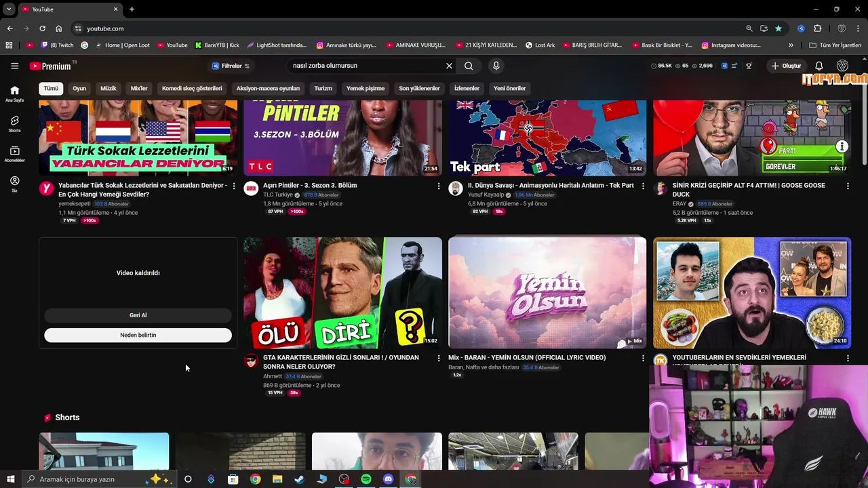
Task: Select the Yemek pişirme chip
Action: pyautogui.click(x=366, y=88)
